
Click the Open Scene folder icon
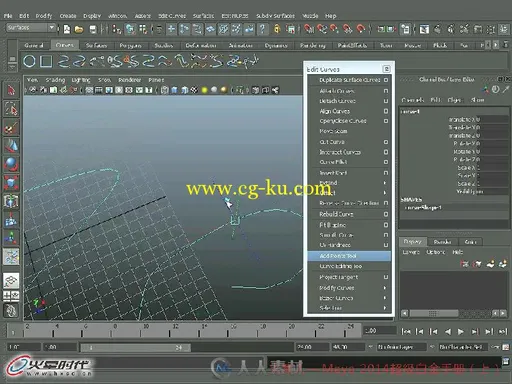pyautogui.click(x=79, y=29)
